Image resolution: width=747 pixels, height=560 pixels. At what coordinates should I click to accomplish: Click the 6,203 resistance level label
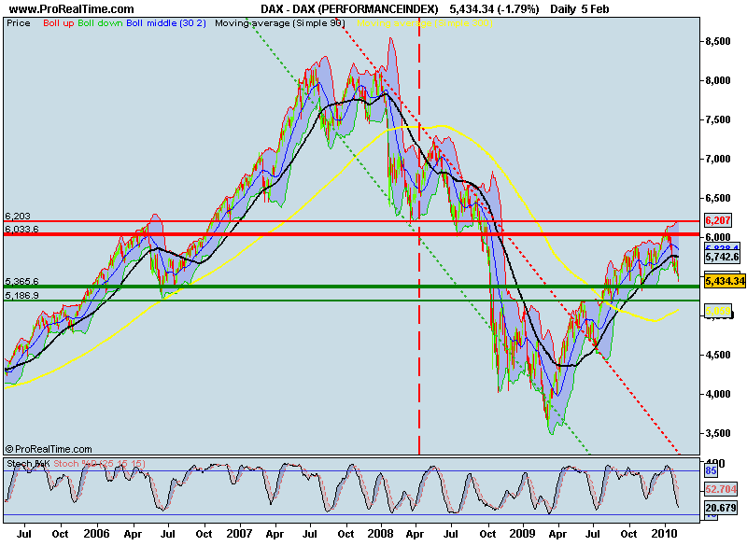click(x=18, y=217)
